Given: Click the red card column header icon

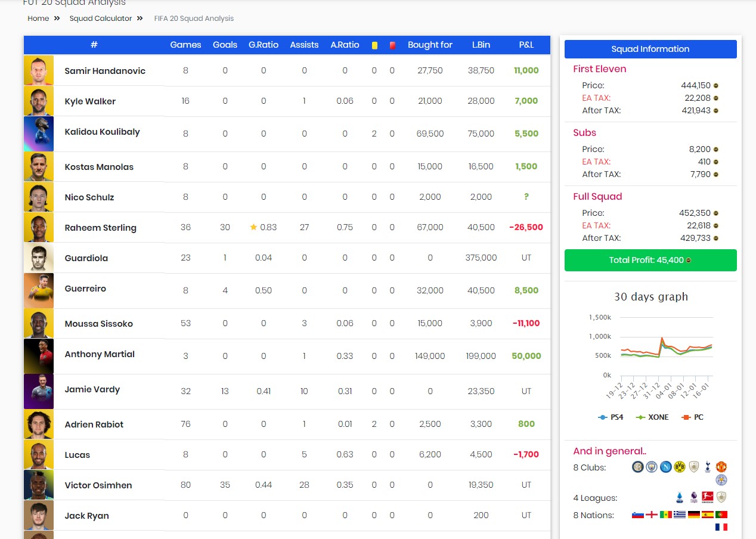Looking at the screenshot, I should click(392, 45).
